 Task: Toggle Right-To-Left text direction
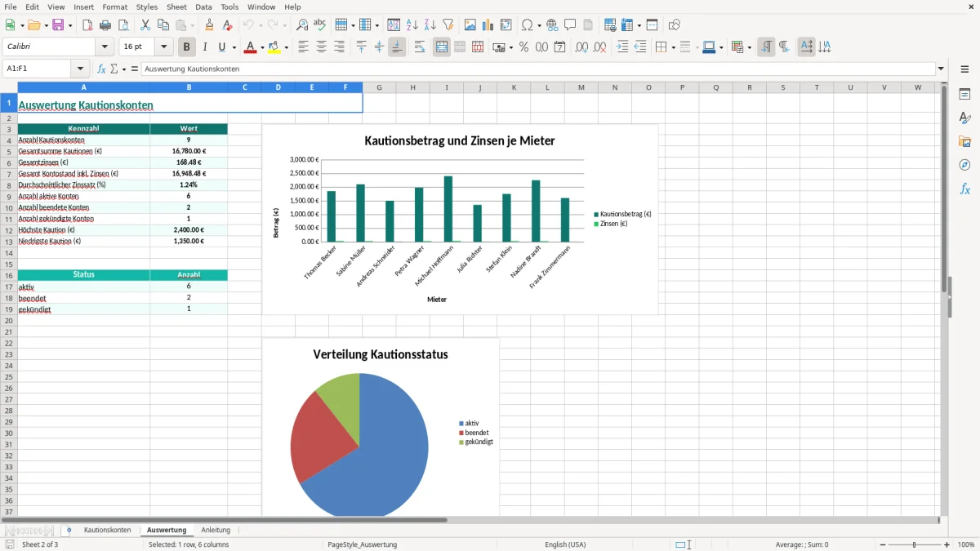[784, 47]
